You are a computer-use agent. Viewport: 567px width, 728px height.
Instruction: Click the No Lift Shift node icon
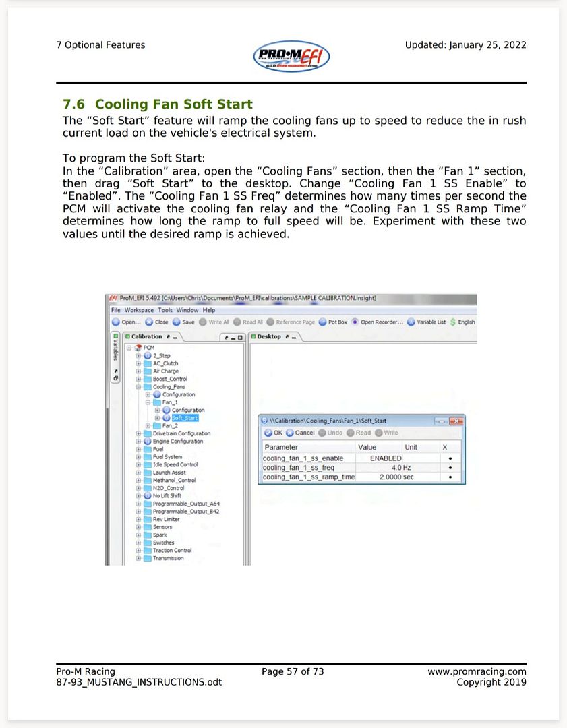(148, 495)
